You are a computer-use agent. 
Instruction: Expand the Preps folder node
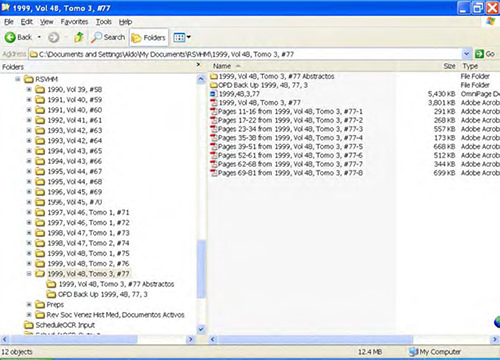[x=29, y=304]
